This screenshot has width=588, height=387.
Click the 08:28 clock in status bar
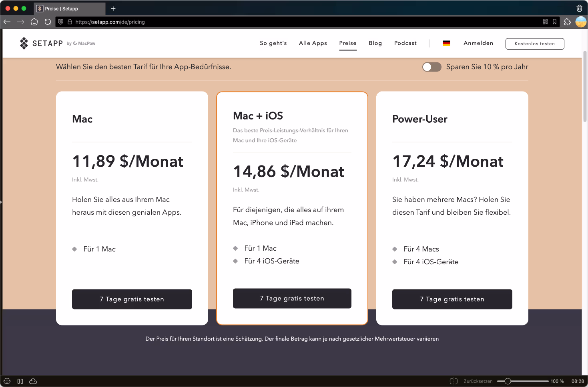tap(578, 381)
